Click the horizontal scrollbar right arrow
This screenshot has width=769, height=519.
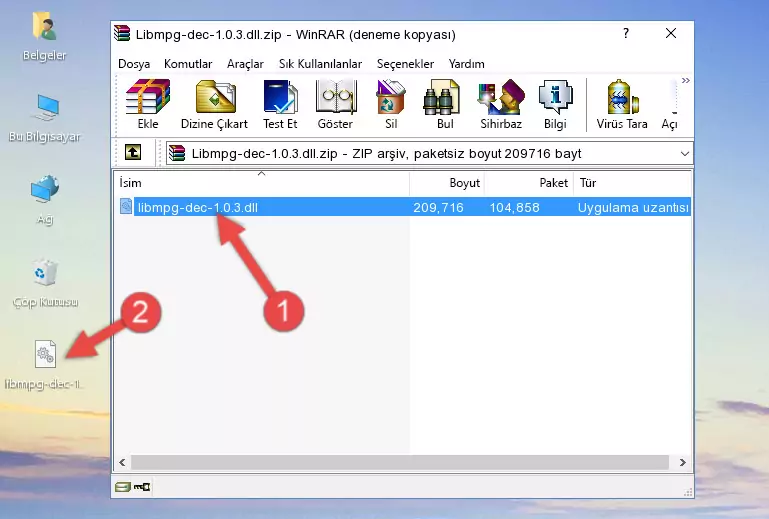coord(683,462)
